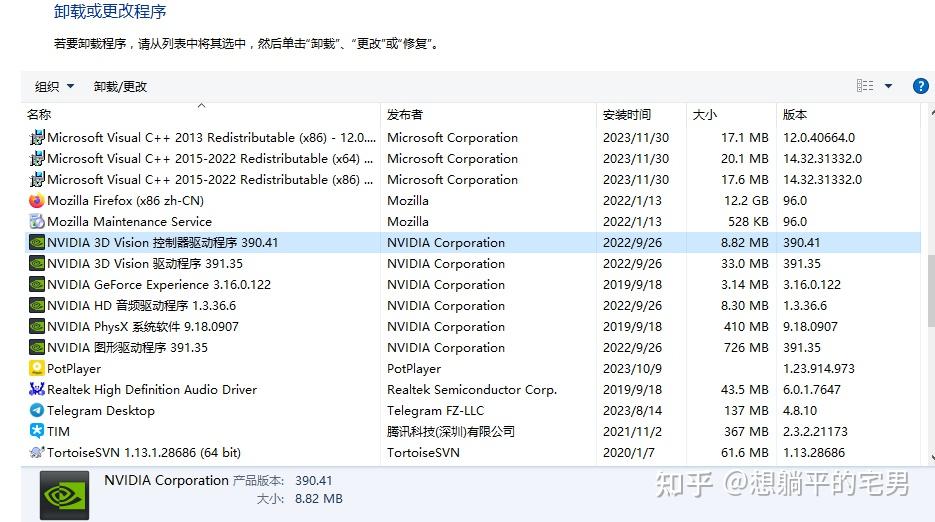Select Realtek High Definition Audio Driver entry

pos(152,390)
